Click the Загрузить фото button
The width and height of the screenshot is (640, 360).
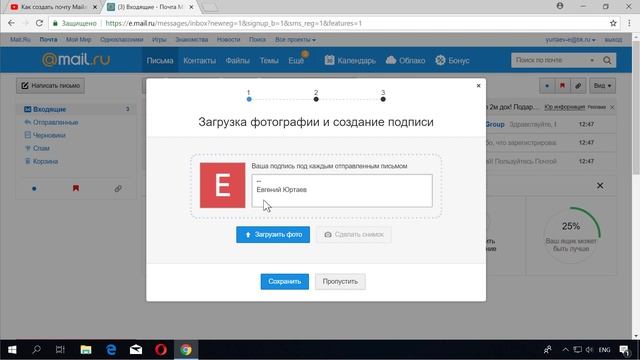coord(273,235)
